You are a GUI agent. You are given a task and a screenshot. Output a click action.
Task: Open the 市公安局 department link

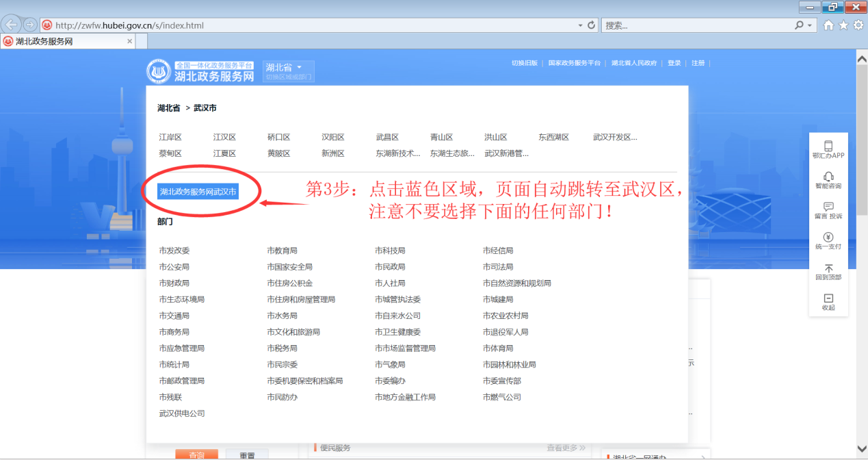pos(174,267)
